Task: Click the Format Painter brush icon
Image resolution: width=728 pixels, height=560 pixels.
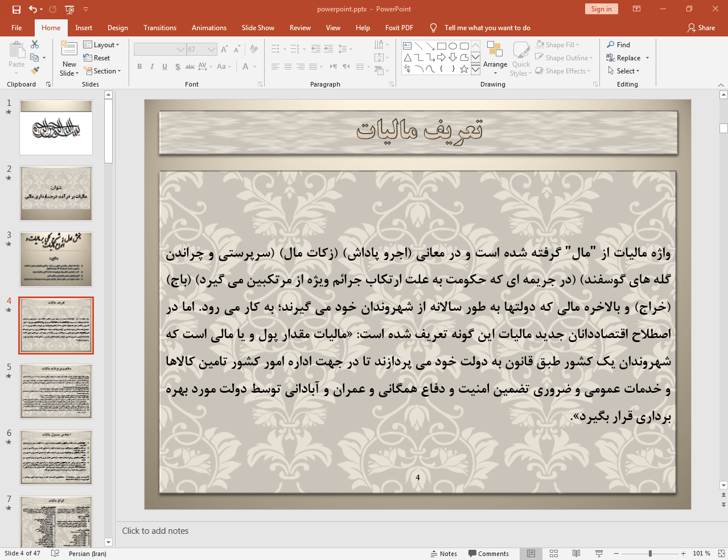Action: click(x=35, y=71)
